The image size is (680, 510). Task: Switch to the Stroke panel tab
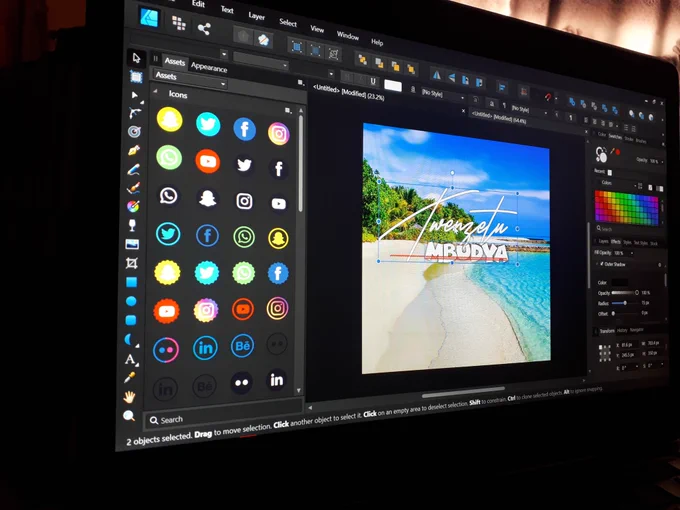[x=629, y=139]
